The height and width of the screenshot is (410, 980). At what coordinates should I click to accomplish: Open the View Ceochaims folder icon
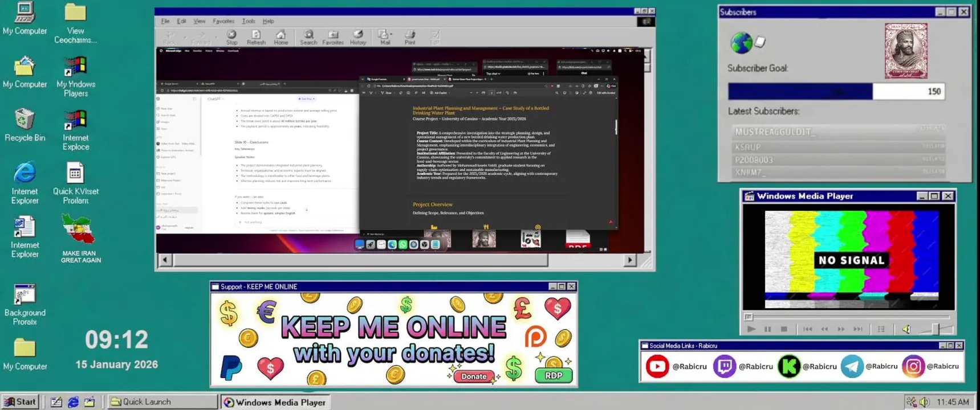point(75,23)
